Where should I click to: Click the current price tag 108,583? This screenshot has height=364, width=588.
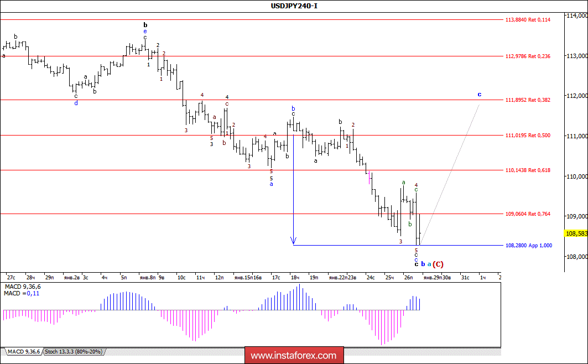click(576, 233)
